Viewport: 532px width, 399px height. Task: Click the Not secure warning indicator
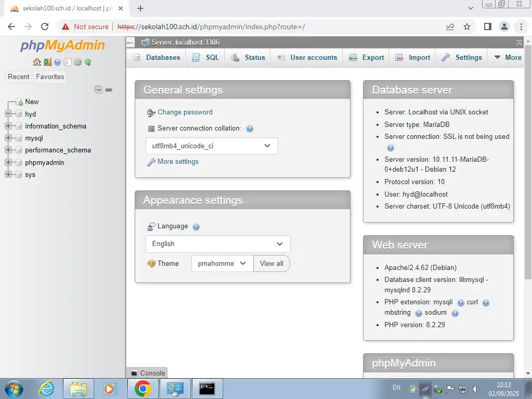(x=85, y=27)
